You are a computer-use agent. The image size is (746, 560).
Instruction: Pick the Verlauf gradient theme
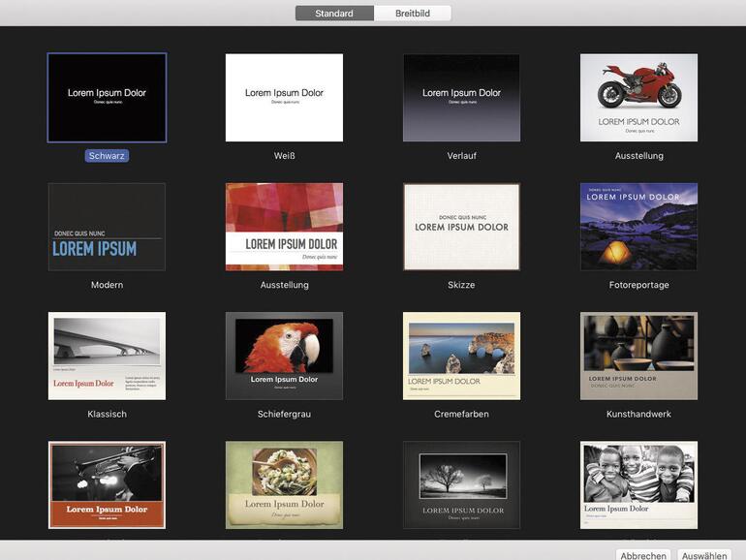[x=461, y=98]
